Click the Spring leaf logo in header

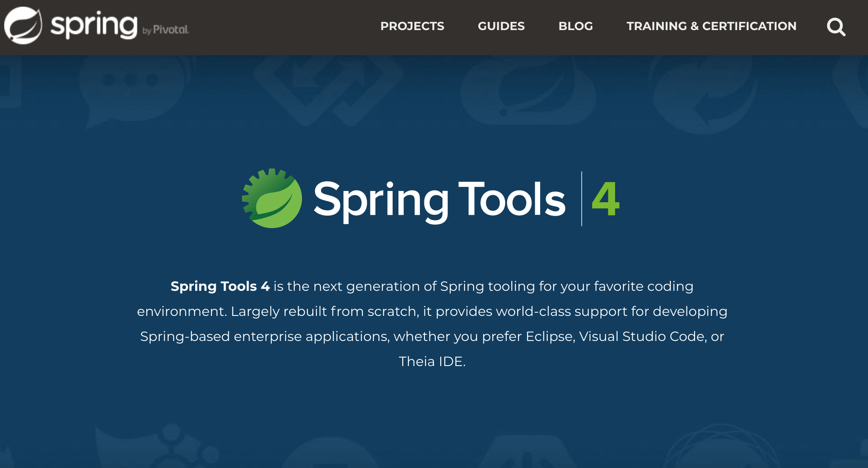point(23,25)
